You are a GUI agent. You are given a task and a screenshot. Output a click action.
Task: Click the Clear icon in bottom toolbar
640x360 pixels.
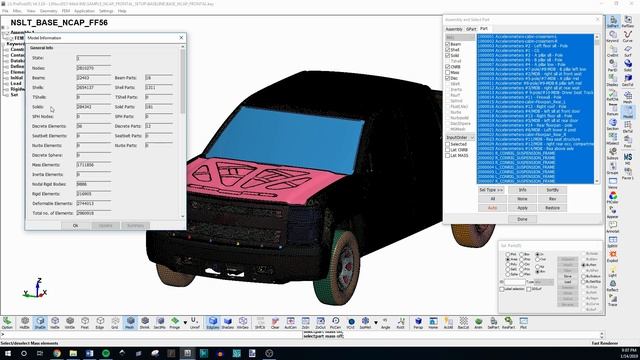(x=275, y=322)
